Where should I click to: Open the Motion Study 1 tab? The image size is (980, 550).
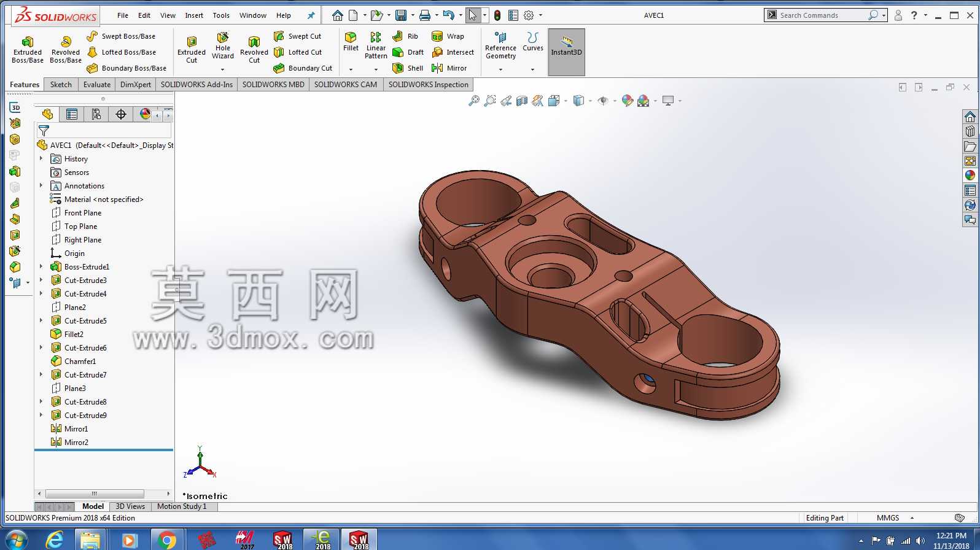coord(182,506)
